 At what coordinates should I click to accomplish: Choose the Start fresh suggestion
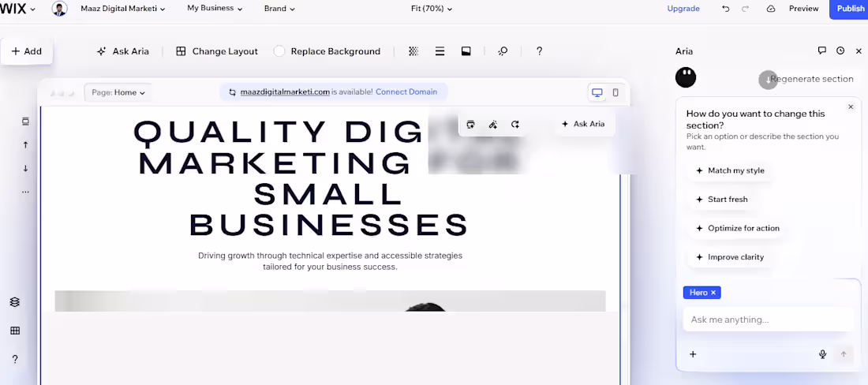(722, 199)
